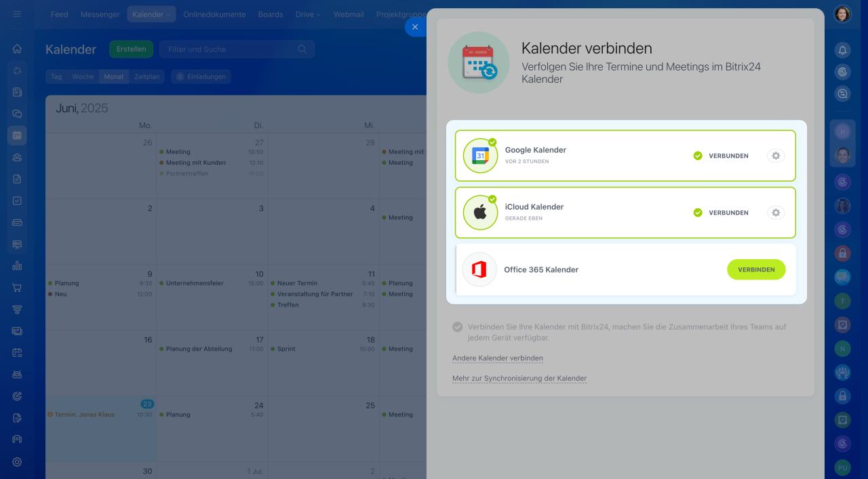Viewport: 868px width, 479px height.
Task: Select the Google Kalender connection row
Action: [x=625, y=155]
